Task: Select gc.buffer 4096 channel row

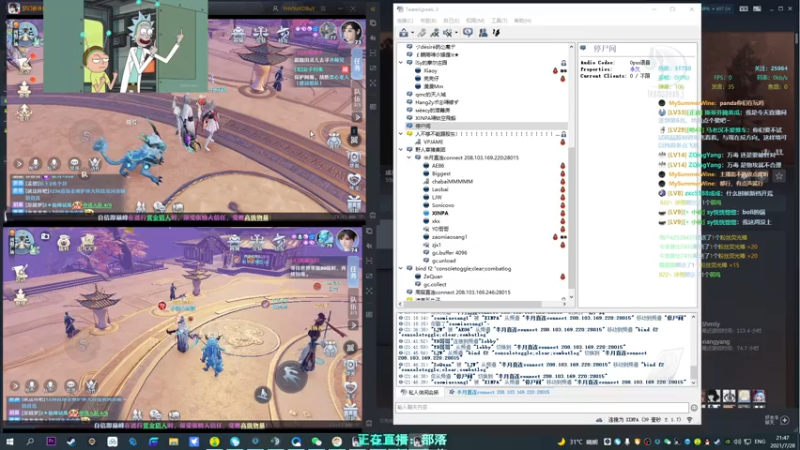Action: coord(449,253)
